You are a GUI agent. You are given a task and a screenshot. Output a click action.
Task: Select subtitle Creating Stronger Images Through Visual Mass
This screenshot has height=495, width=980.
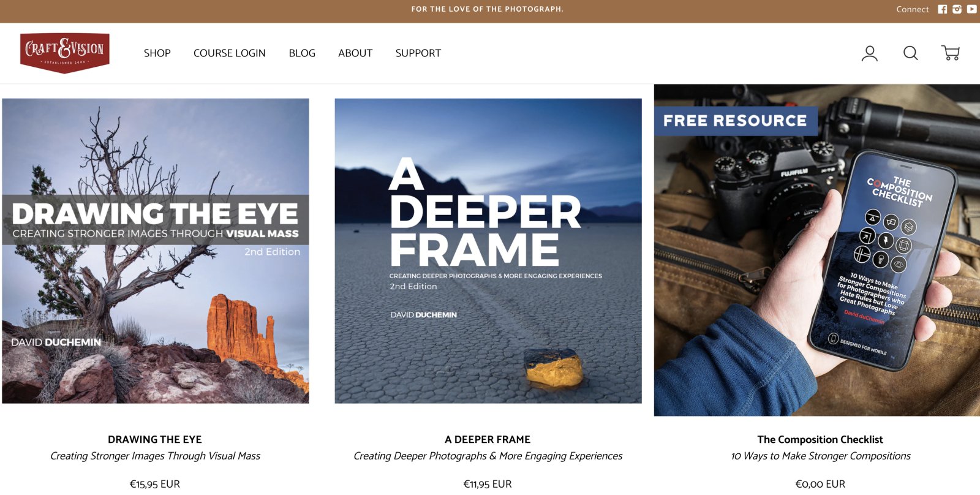(155, 456)
